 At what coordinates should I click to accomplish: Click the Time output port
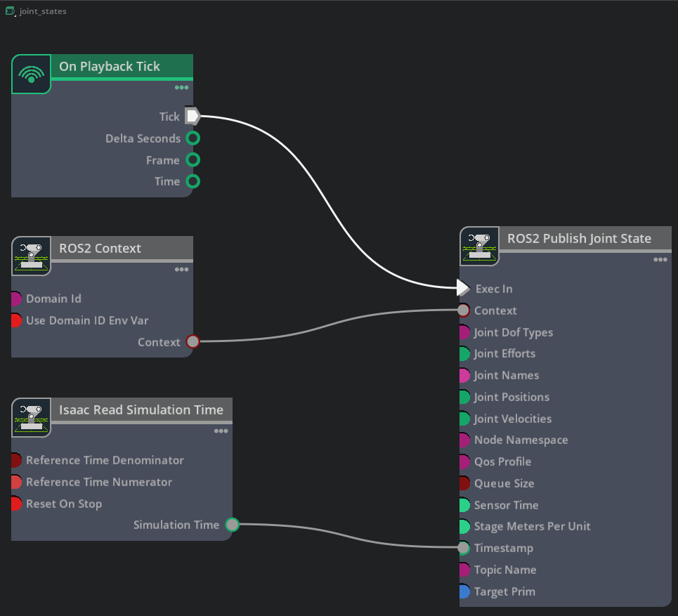pyautogui.click(x=193, y=181)
